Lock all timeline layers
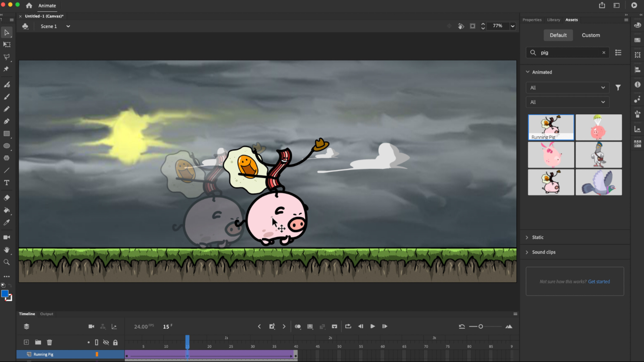 tap(115, 342)
